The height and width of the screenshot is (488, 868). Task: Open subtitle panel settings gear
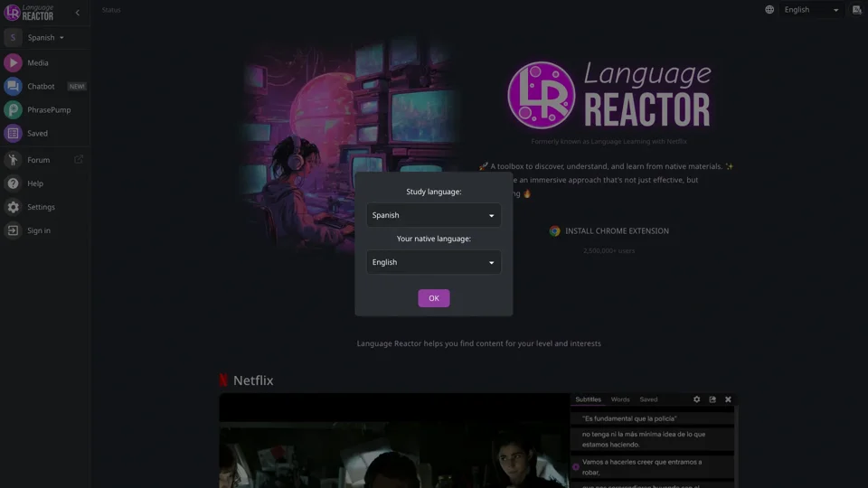coord(696,399)
